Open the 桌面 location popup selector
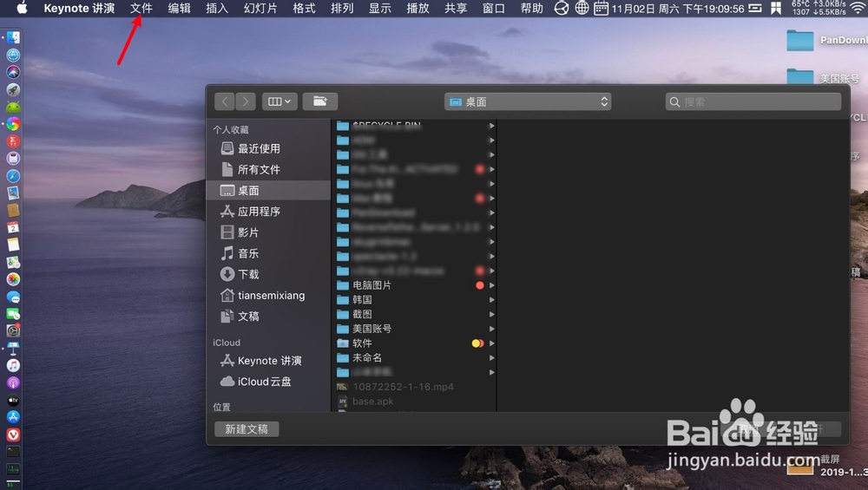The image size is (868, 490). coord(528,101)
